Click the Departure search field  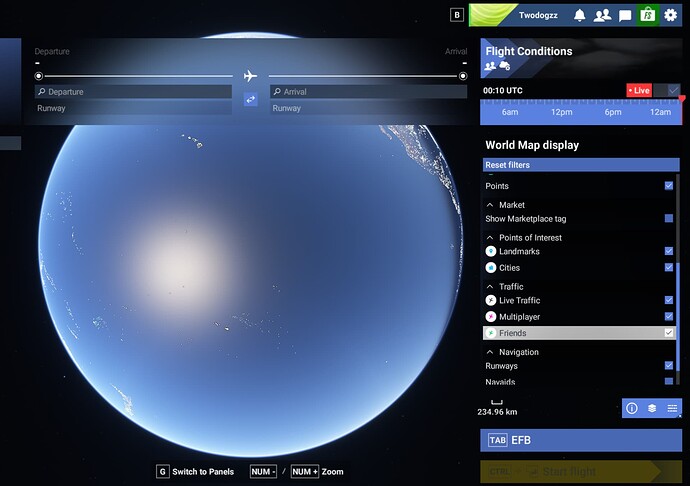coord(135,92)
